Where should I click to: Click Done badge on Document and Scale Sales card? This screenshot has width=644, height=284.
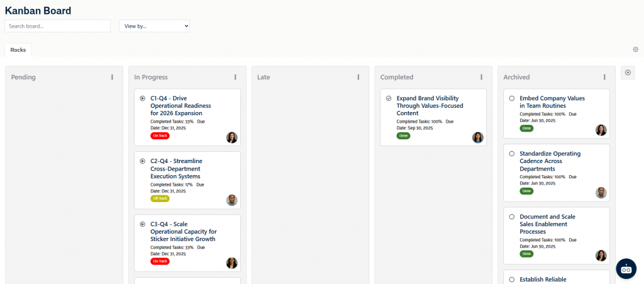tap(526, 254)
